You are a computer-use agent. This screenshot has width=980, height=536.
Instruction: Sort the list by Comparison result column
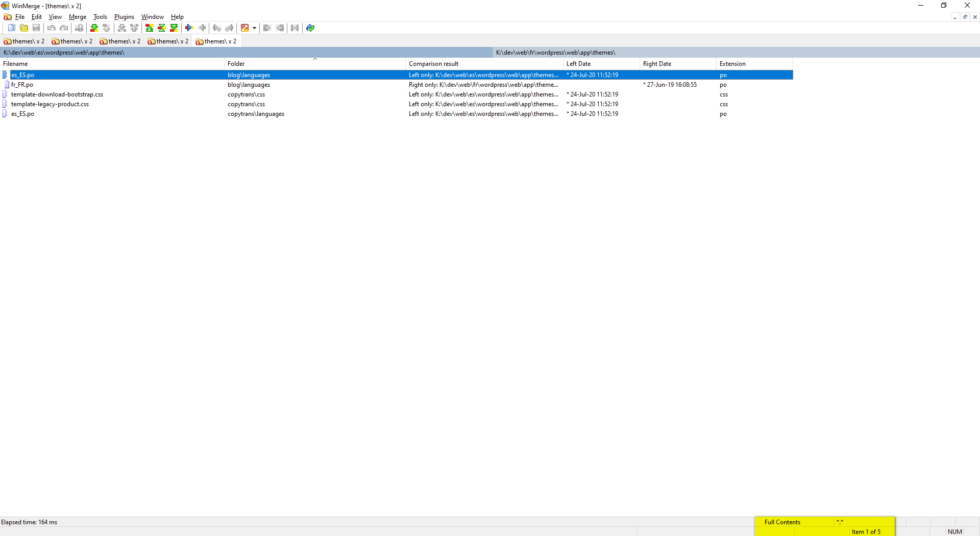tap(433, 63)
